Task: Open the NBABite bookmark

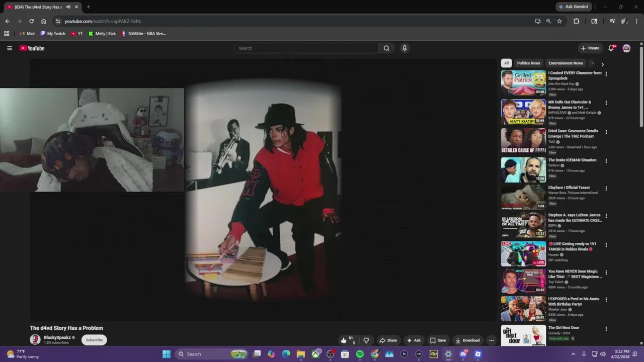Action: coord(143,34)
